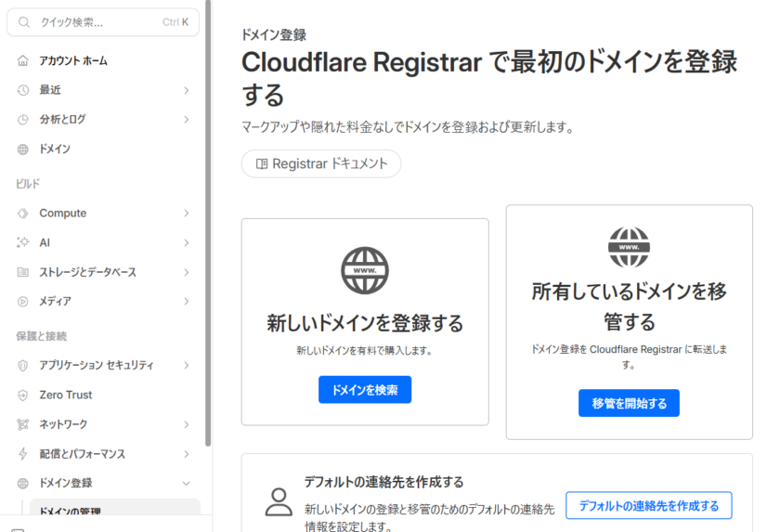The image size is (780, 532).
Task: Click the shield icon for アプリケーション セキュリティ
Action: 23,366
